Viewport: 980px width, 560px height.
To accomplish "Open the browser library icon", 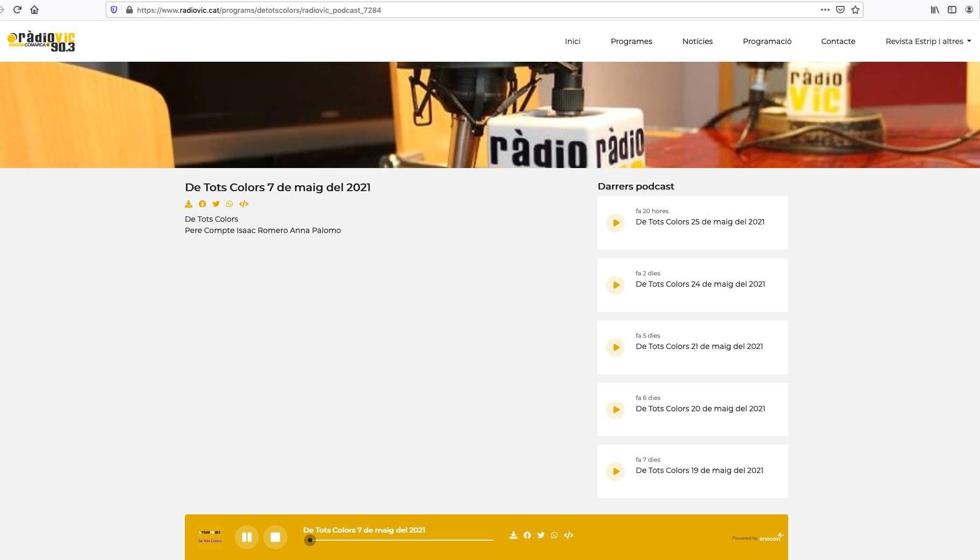I will (x=935, y=10).
